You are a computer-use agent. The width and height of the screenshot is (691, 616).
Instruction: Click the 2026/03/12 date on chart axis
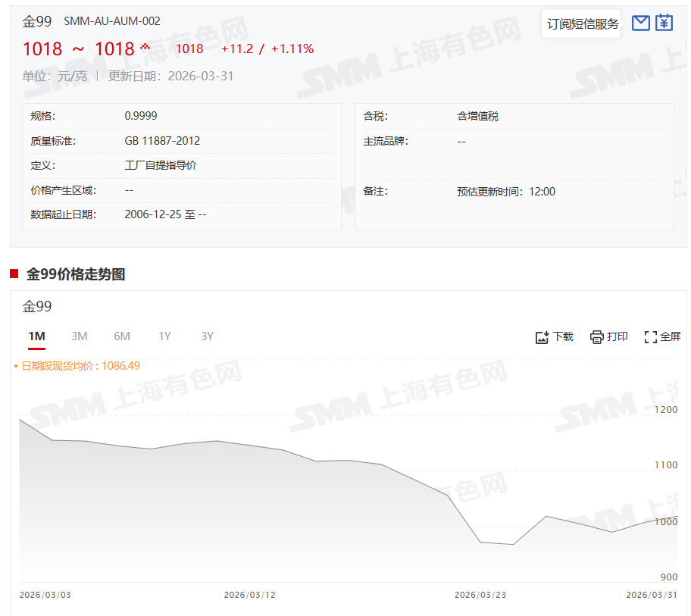coord(249,595)
